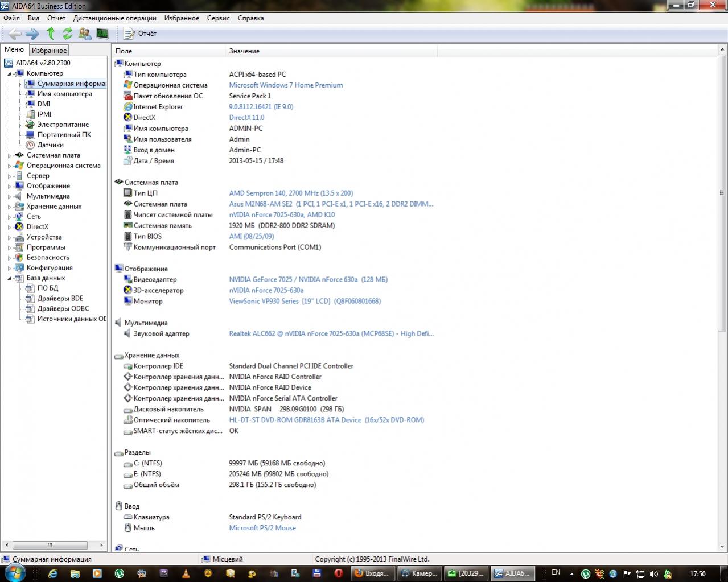Click the Значение column header
The image size is (728, 582).
click(331, 51)
